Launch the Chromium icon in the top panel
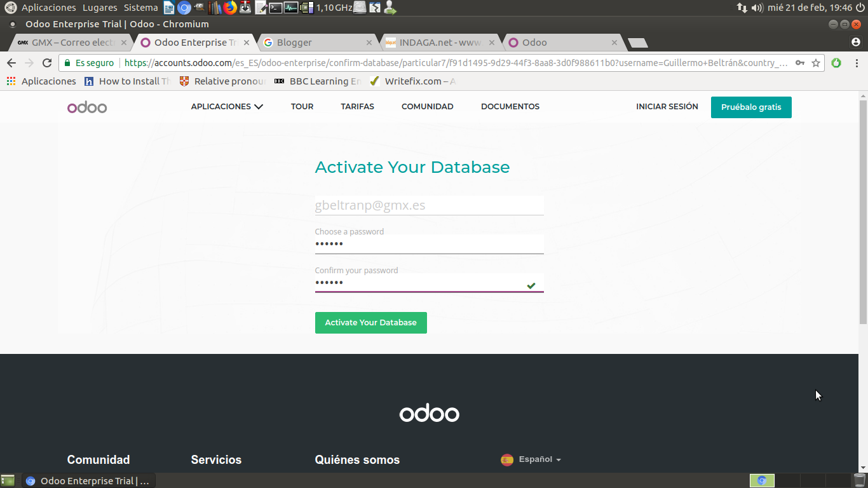This screenshot has width=868, height=488. coord(184,8)
